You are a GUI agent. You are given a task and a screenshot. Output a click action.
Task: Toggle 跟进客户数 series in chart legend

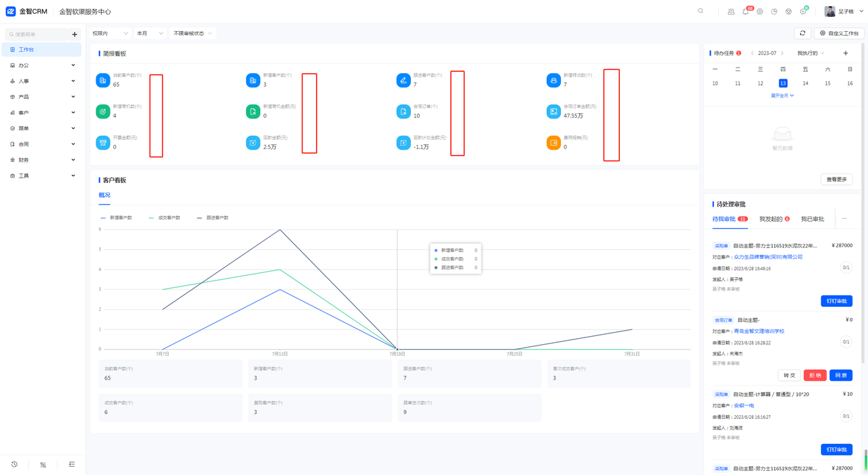pos(213,218)
